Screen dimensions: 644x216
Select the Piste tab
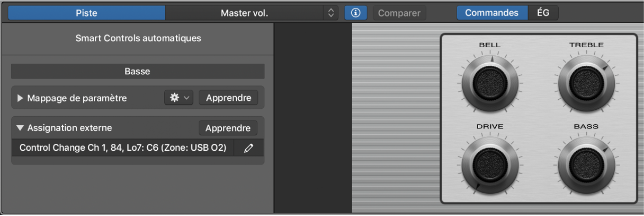coord(86,13)
